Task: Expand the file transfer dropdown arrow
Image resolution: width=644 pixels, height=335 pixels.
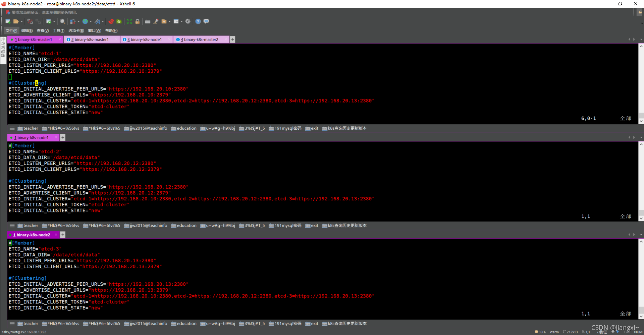Action: point(79,21)
